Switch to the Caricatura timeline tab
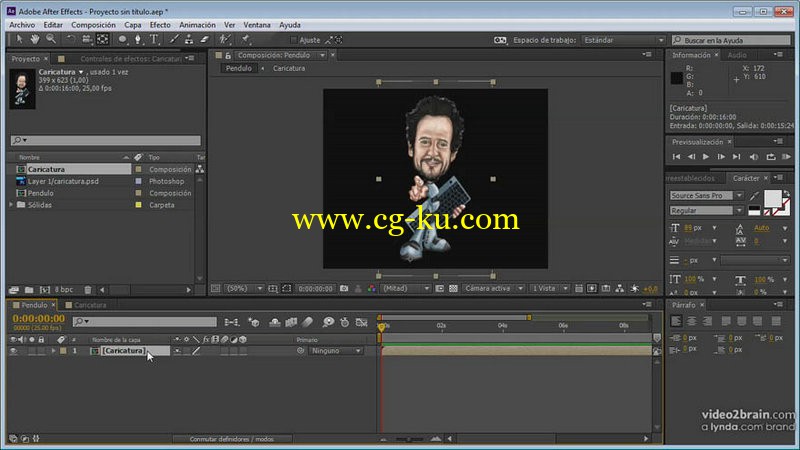Viewport: 800px width, 450px height. tap(90, 305)
